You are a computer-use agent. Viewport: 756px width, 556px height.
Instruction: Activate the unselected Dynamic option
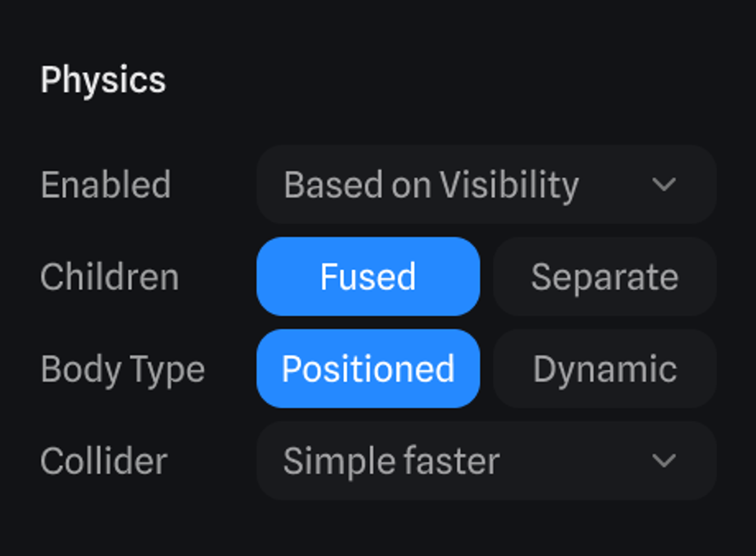[x=605, y=369]
